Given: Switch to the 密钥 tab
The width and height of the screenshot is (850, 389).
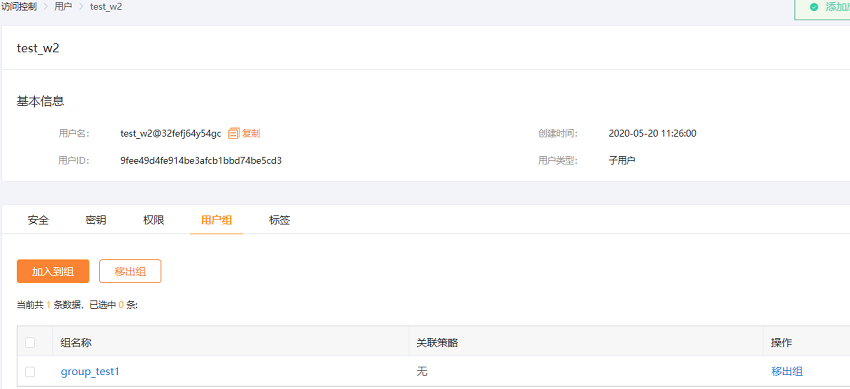Looking at the screenshot, I should pos(96,221).
